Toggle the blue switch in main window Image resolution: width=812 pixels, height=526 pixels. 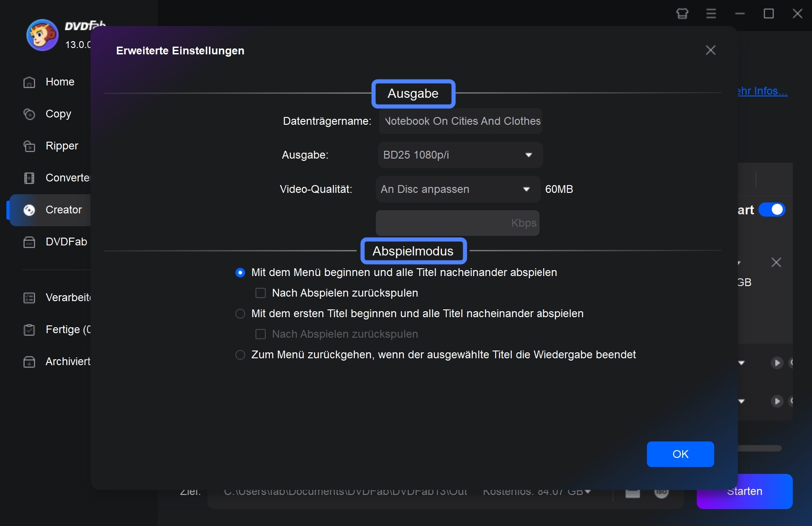pos(772,210)
